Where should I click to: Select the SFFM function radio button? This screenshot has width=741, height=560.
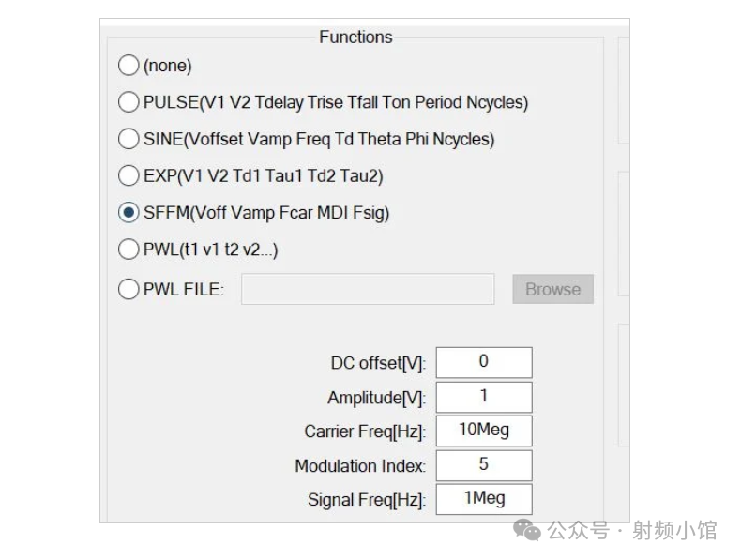[x=129, y=213]
